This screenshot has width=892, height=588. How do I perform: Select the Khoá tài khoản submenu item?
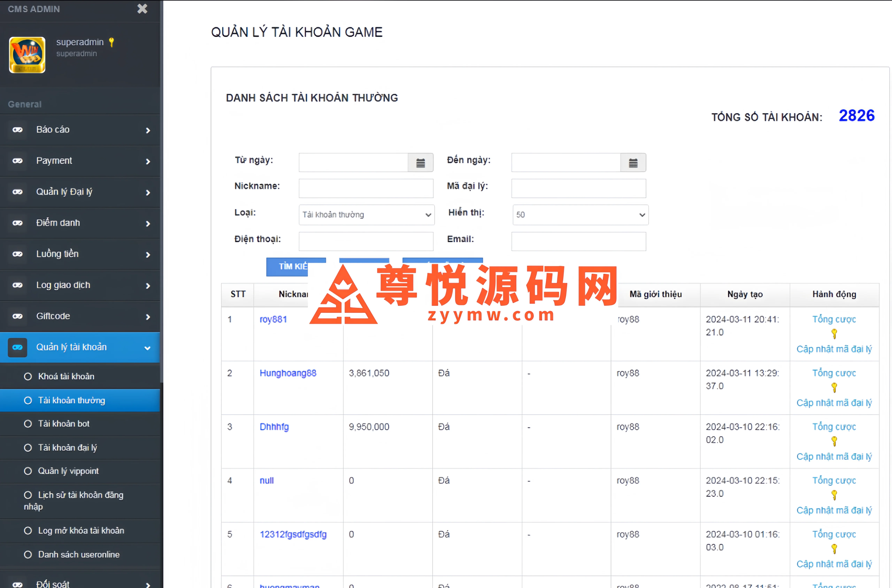point(66,376)
